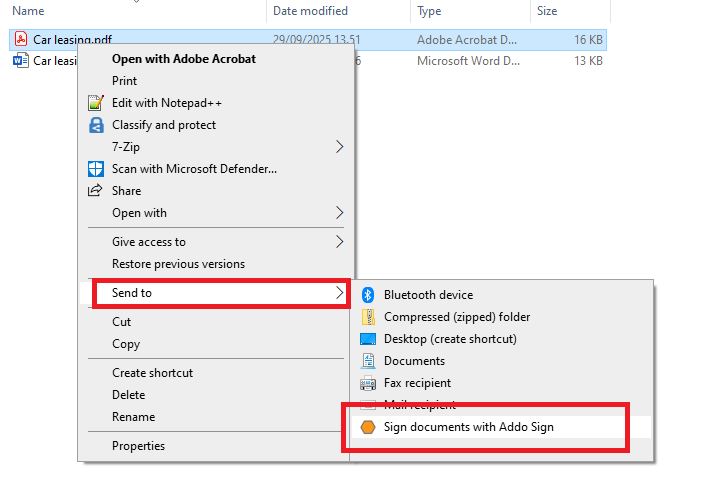This screenshot has height=504, width=711.
Task: Send file to Documents folder
Action: [x=414, y=361]
